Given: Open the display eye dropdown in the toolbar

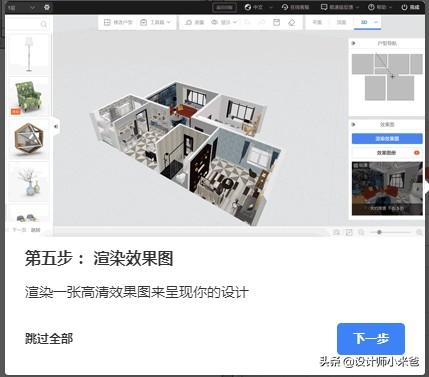Looking at the screenshot, I should tap(224, 22).
